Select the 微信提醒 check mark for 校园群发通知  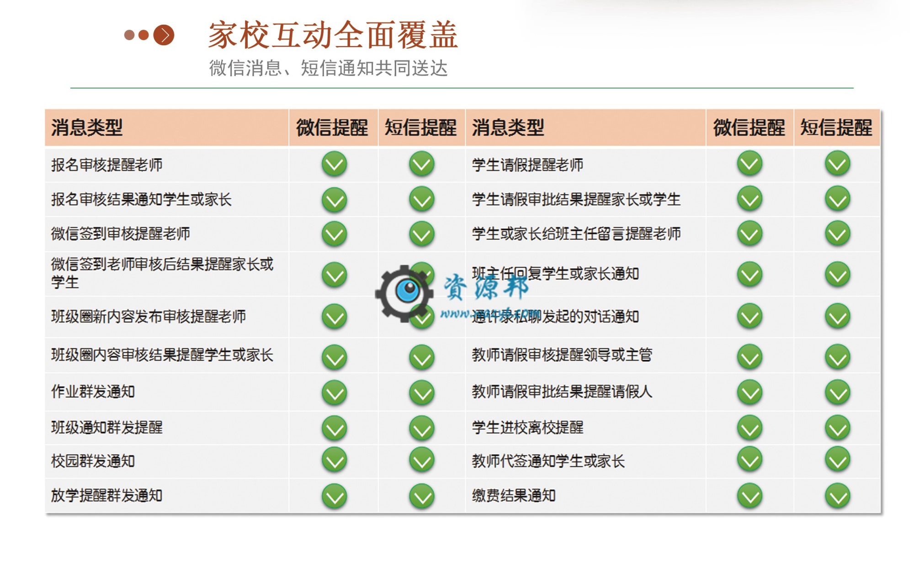[x=335, y=460]
